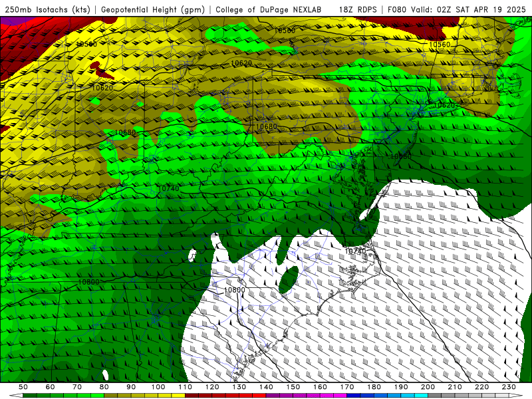This screenshot has width=532, height=399.
Task: Click the 180 knot label on the color scale
Action: [374, 387]
